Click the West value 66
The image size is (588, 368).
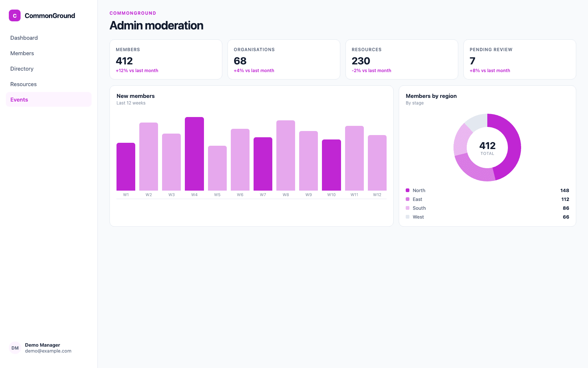[566, 217]
